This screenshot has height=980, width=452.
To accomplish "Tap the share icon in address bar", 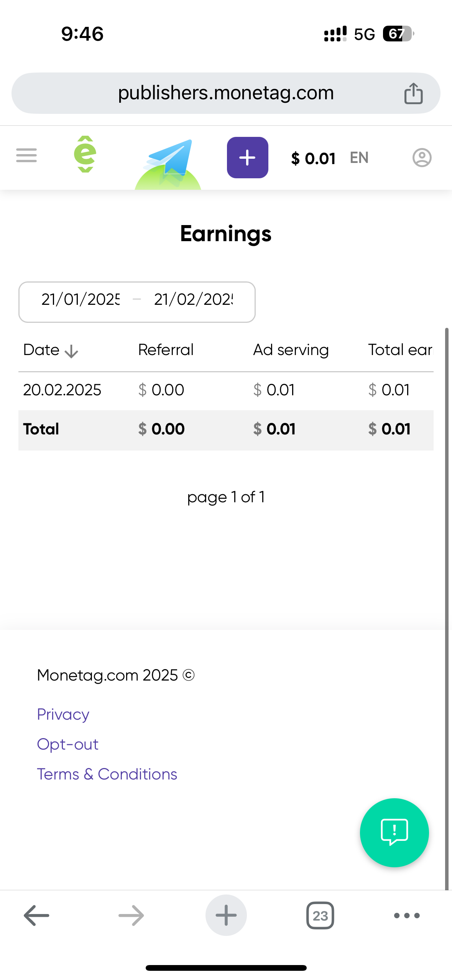I will point(413,94).
